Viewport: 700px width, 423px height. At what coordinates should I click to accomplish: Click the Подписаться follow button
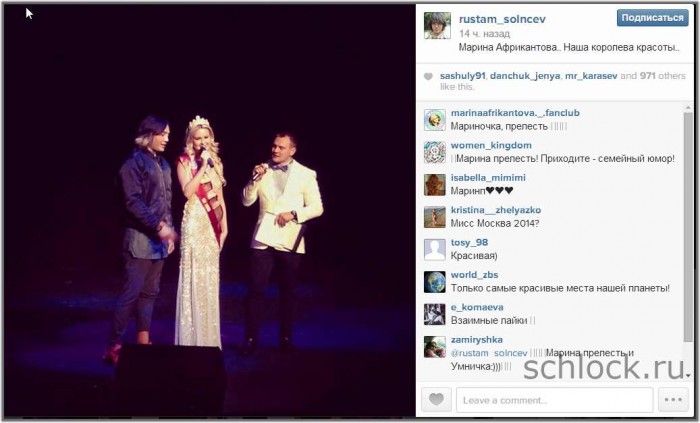pyautogui.click(x=652, y=18)
